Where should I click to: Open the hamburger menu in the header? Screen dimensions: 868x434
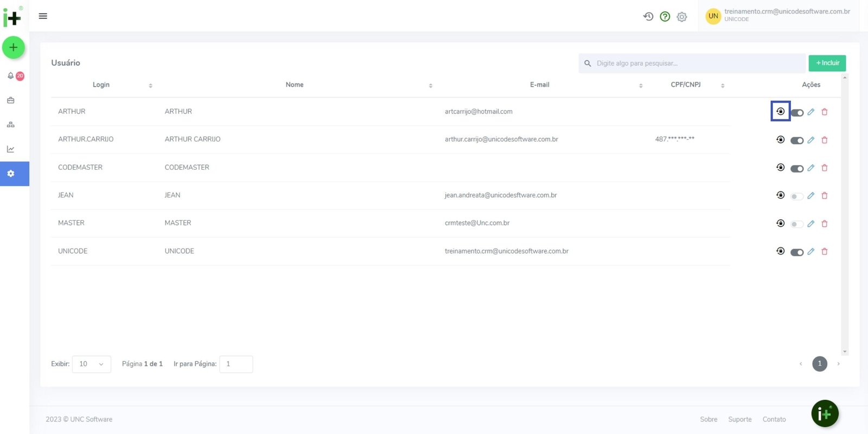point(43,16)
